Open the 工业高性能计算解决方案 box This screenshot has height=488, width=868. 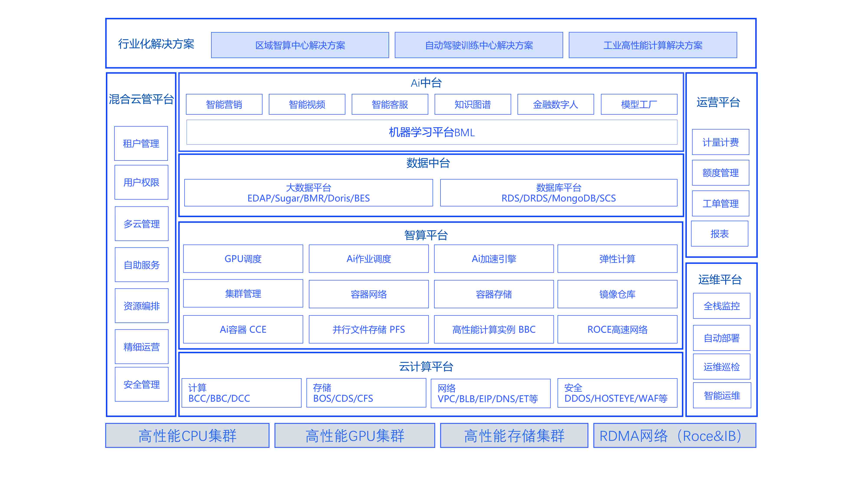(x=653, y=45)
